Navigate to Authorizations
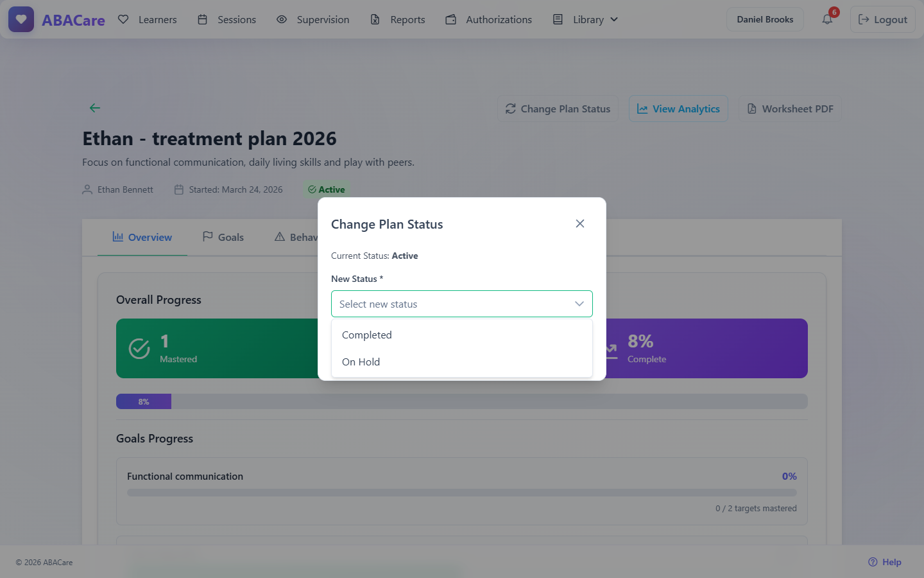Viewport: 924px width, 578px height. click(489, 19)
